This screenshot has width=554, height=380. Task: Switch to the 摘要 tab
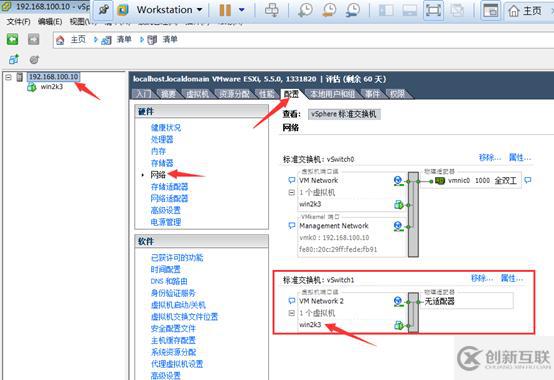(168, 94)
